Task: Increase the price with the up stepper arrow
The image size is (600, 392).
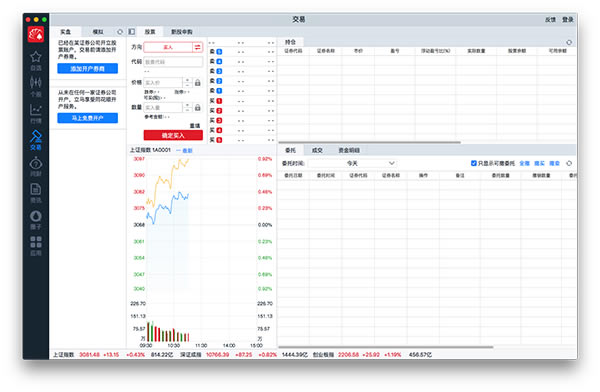Action: click(x=188, y=80)
